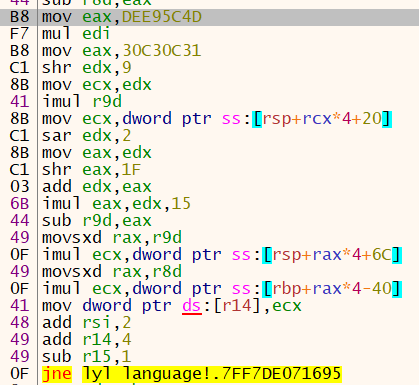Click the 'mov ecx,edx' instruction

(x=97, y=85)
